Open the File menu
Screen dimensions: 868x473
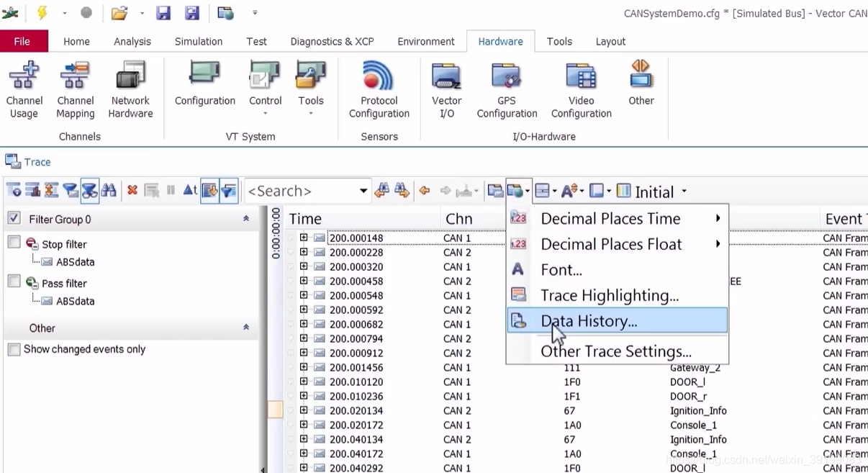22,41
